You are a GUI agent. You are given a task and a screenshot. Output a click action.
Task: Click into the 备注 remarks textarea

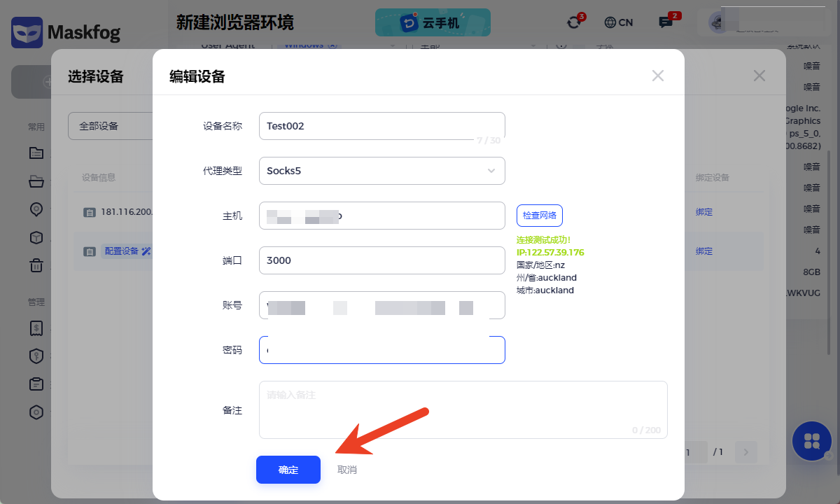coord(463,409)
